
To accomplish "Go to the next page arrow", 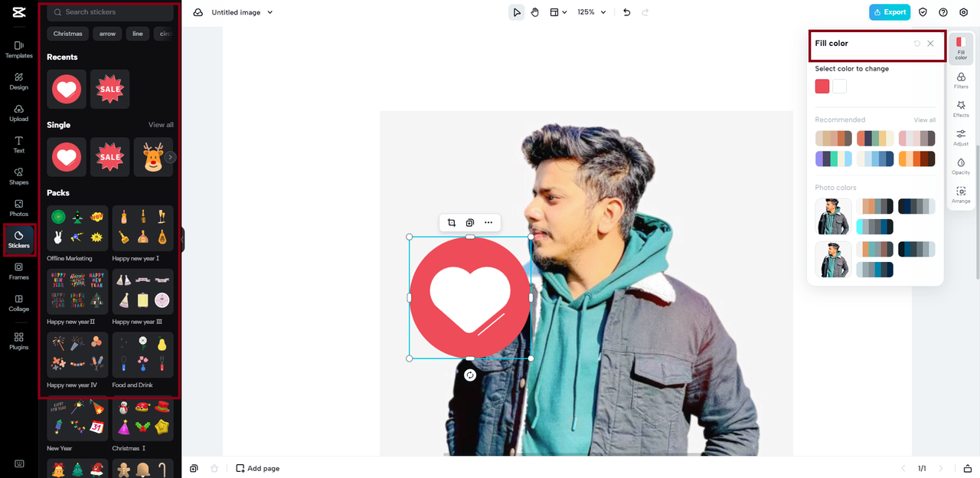I will [941, 468].
